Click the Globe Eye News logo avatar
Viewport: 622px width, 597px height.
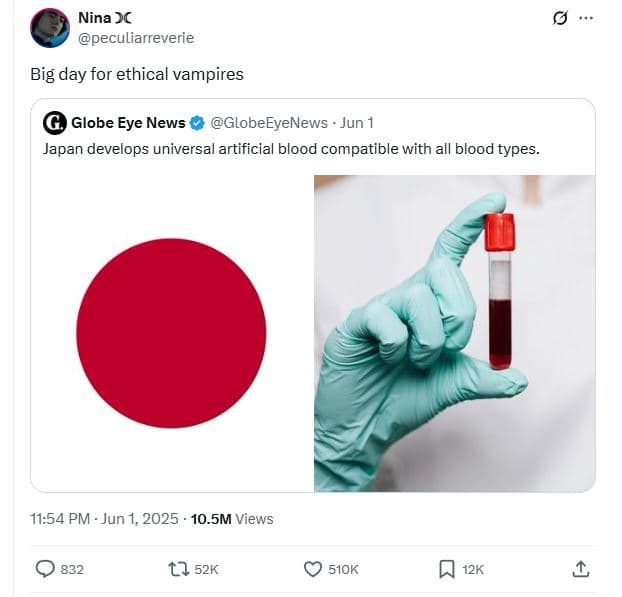pyautogui.click(x=55, y=123)
